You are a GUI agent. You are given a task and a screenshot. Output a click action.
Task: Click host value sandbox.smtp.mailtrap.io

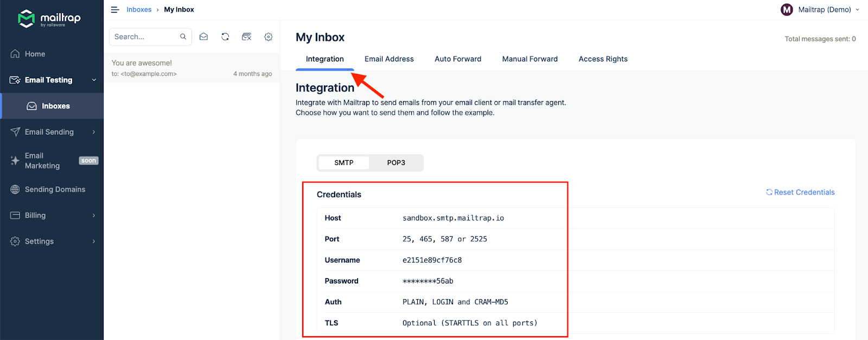pos(453,218)
